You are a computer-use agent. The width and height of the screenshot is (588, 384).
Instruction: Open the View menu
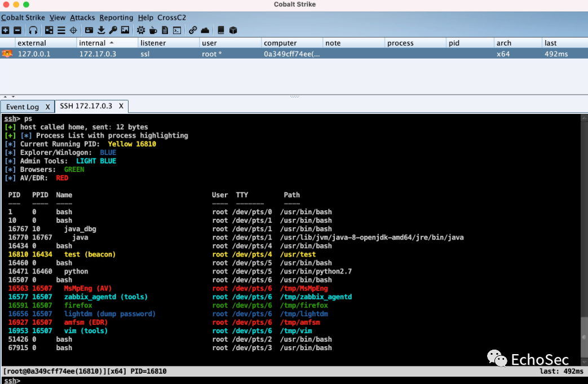(x=58, y=17)
